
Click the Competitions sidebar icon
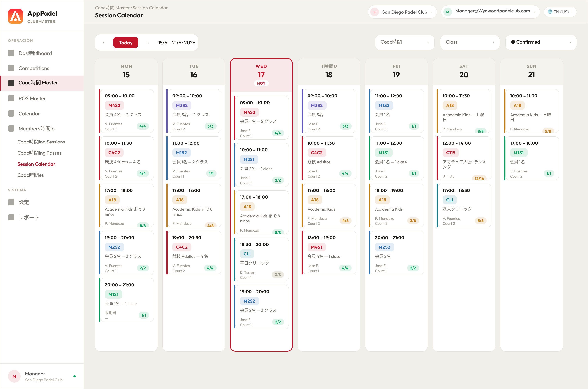coord(11,68)
